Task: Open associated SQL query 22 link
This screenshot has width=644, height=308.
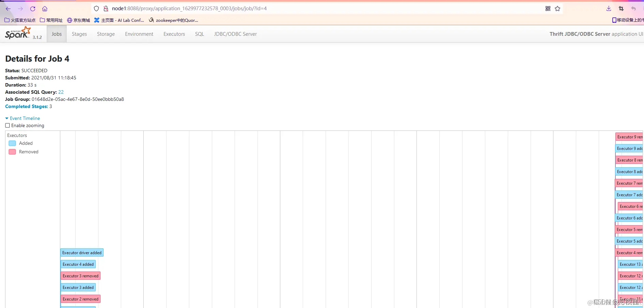Action: 61,92
